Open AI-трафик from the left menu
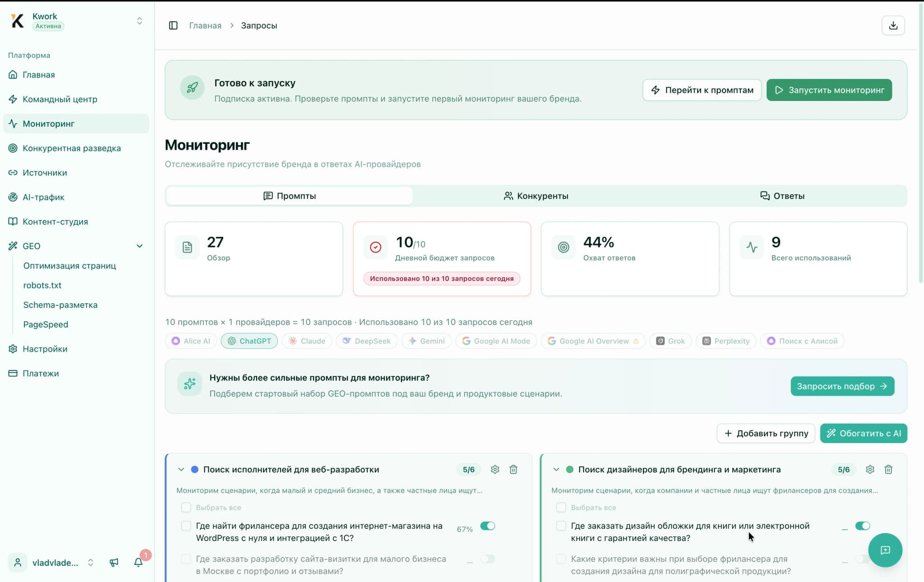 (x=43, y=197)
